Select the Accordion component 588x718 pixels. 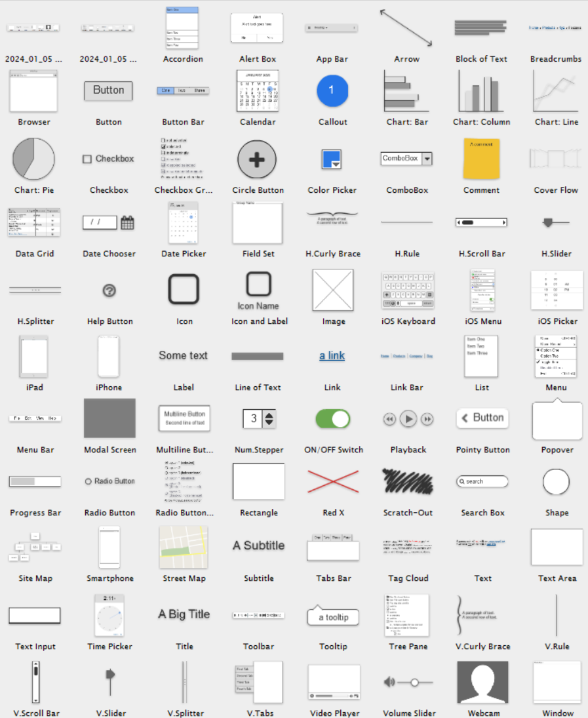coord(182,28)
